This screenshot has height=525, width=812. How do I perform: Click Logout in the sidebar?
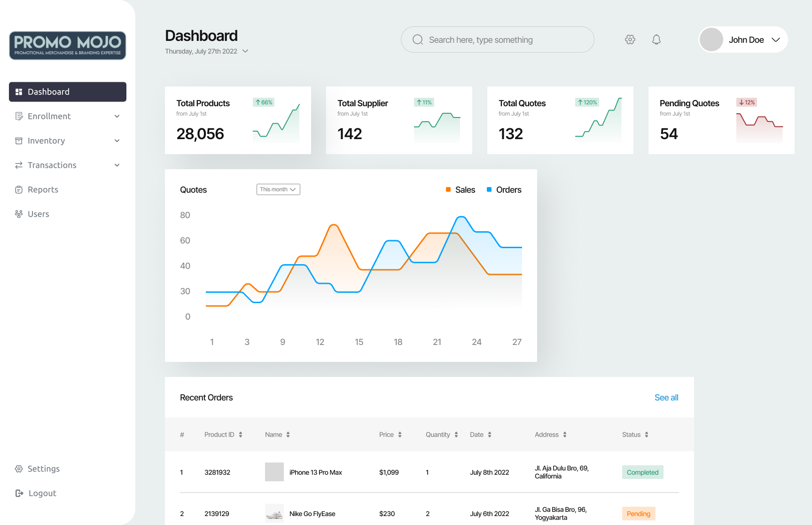[x=42, y=493]
